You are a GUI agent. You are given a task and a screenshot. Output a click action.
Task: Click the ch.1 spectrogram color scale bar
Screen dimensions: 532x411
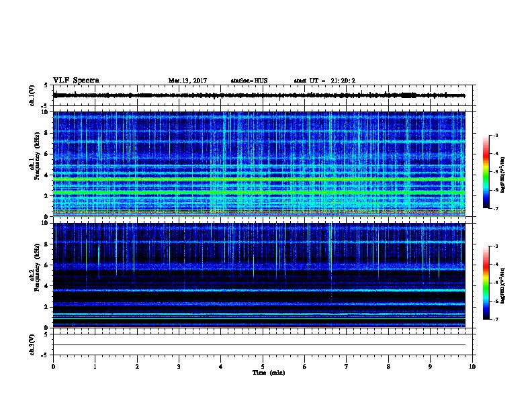[x=486, y=172]
